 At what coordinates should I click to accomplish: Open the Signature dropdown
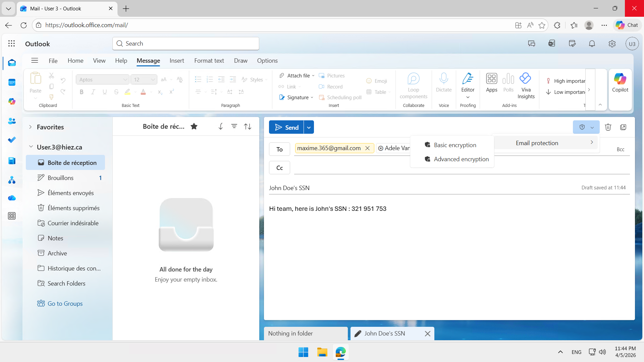tap(296, 98)
